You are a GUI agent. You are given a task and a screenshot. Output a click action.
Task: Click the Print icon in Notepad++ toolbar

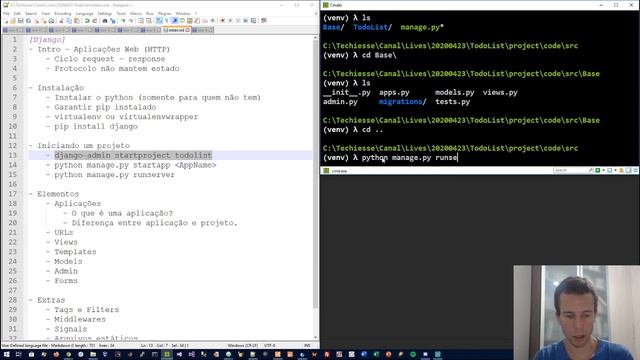[51, 20]
